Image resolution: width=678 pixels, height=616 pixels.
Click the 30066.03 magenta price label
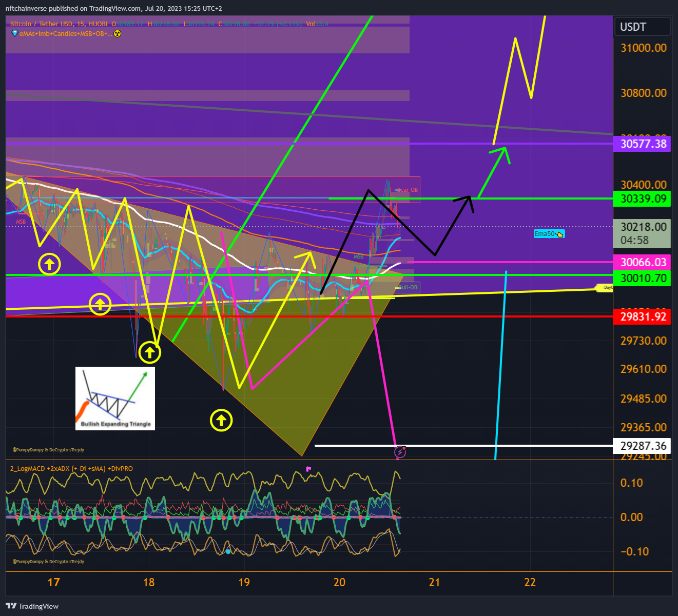[x=643, y=262]
